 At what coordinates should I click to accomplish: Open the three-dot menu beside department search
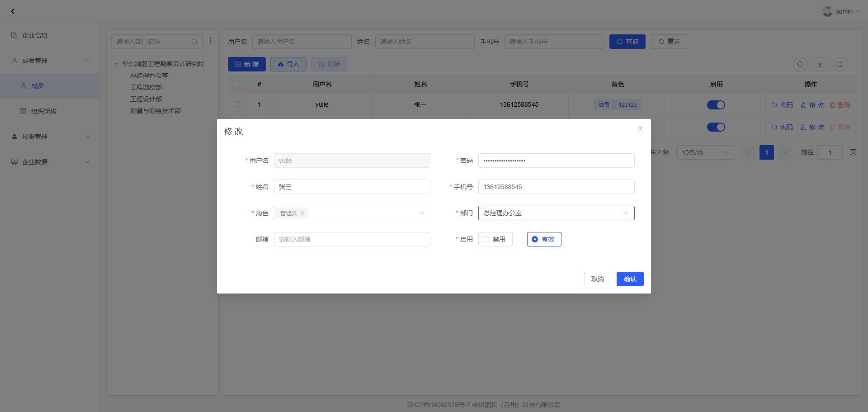pos(211,41)
